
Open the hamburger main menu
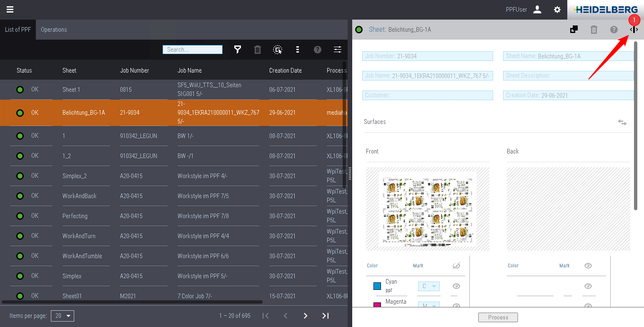(x=10, y=10)
